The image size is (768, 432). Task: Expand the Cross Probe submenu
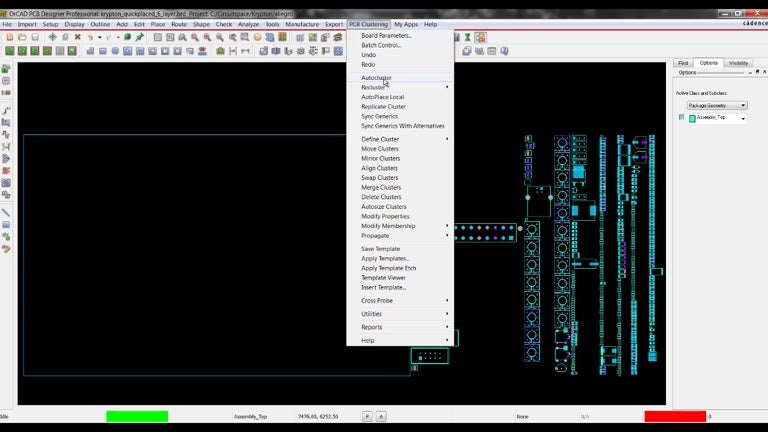[404, 301]
